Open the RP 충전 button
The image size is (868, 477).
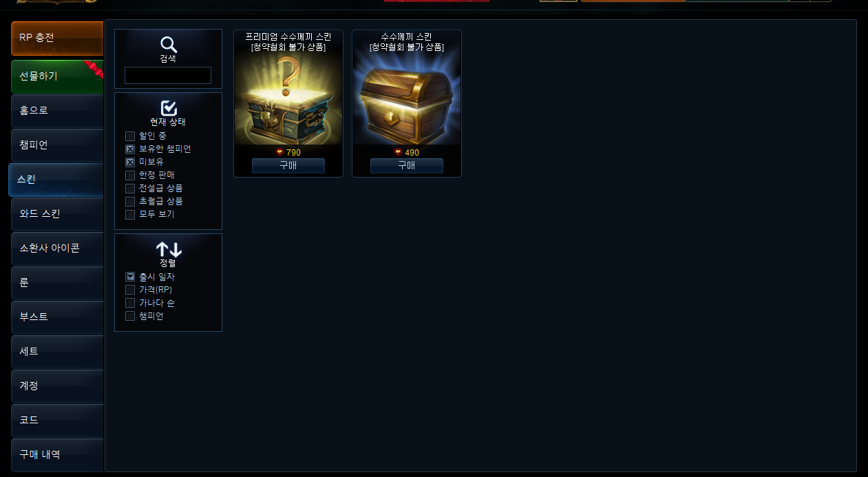57,38
